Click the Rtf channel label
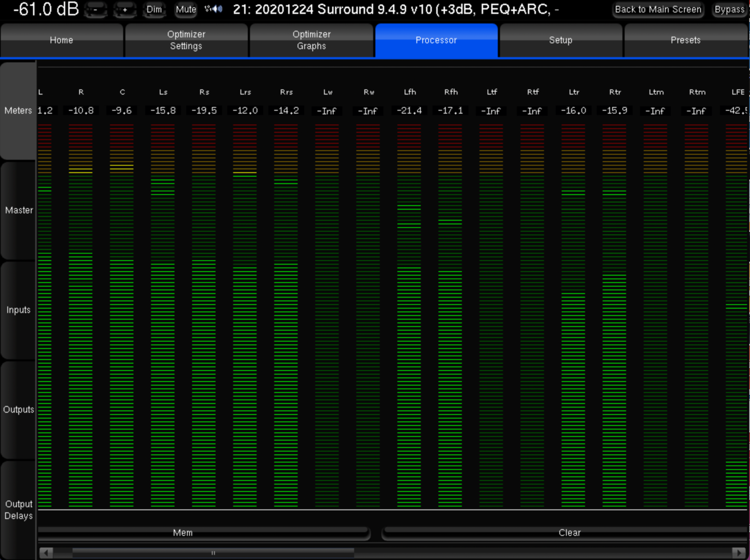 (533, 92)
